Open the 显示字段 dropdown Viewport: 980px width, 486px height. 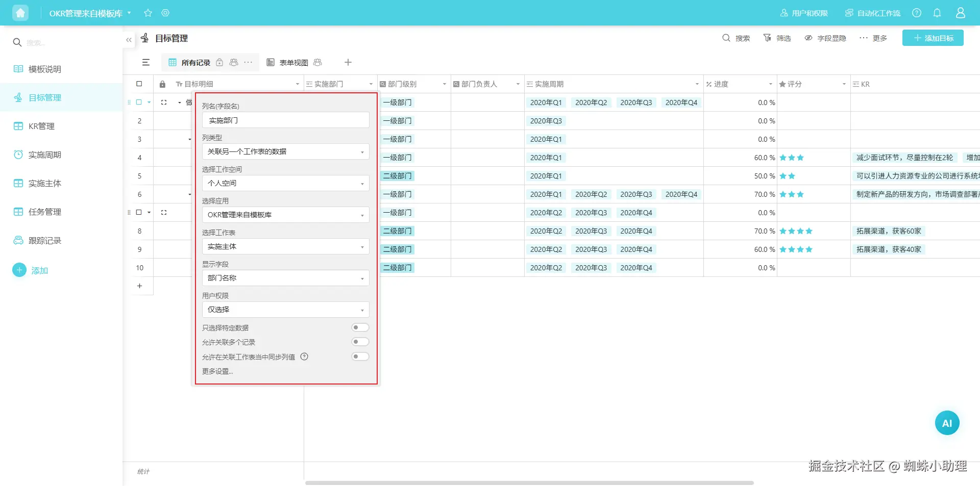click(286, 278)
